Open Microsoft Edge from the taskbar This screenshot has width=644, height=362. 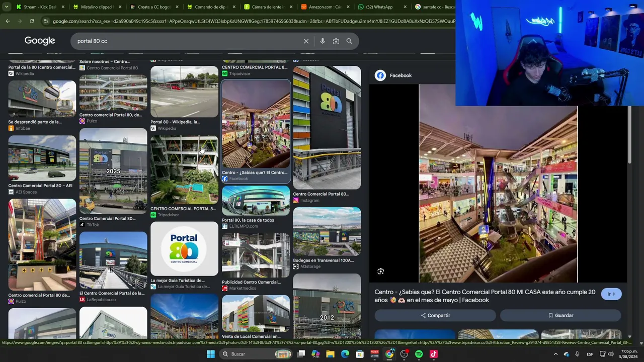[x=345, y=354]
